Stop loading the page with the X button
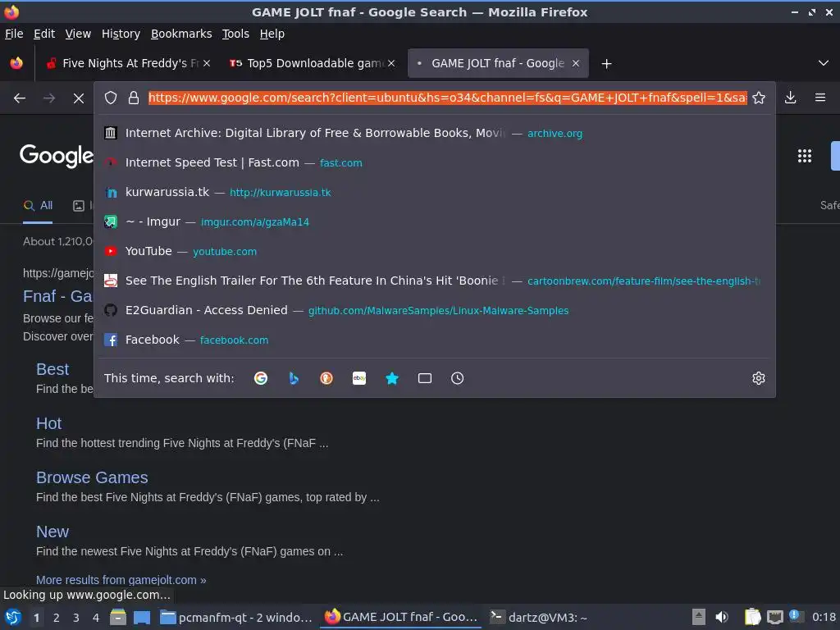 pyautogui.click(x=79, y=98)
